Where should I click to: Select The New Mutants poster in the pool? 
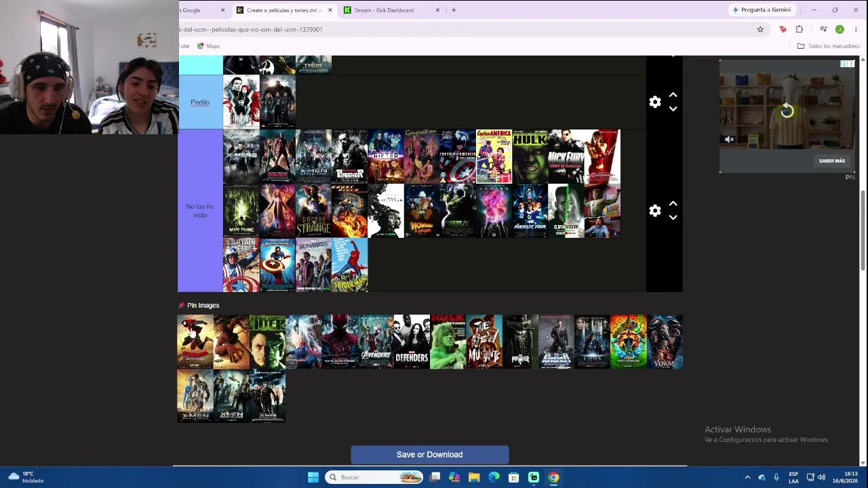tap(484, 342)
